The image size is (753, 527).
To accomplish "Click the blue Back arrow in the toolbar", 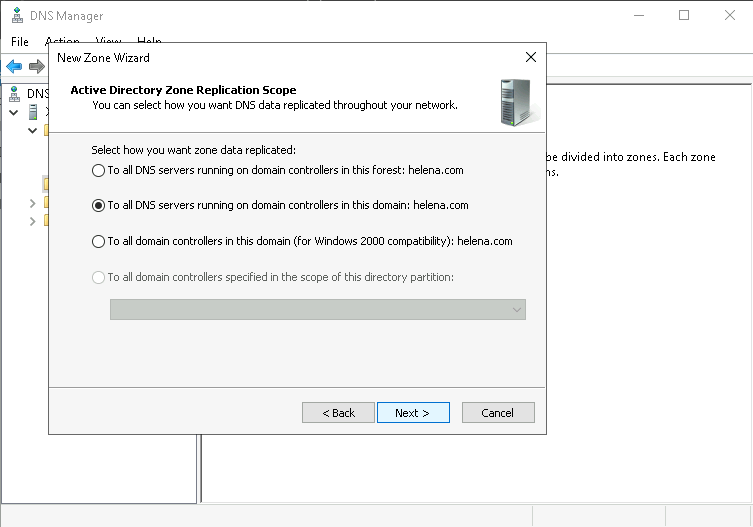I will [14, 67].
